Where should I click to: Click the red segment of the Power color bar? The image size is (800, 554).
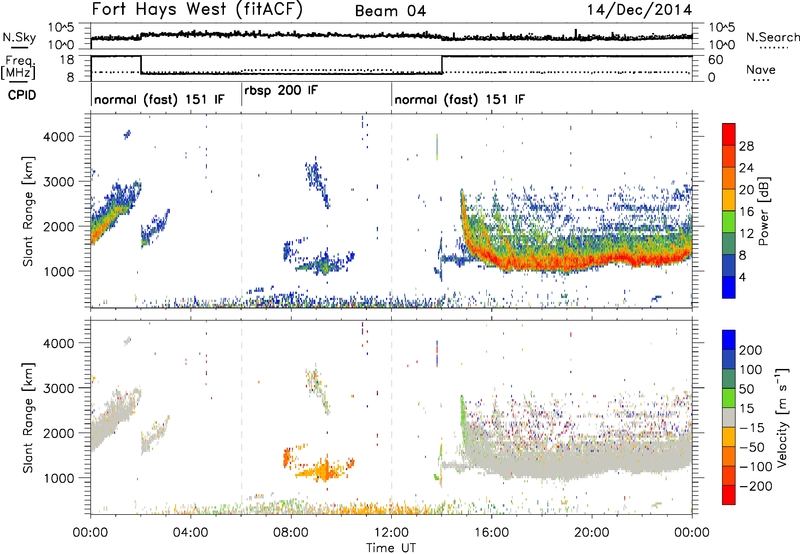[729, 135]
